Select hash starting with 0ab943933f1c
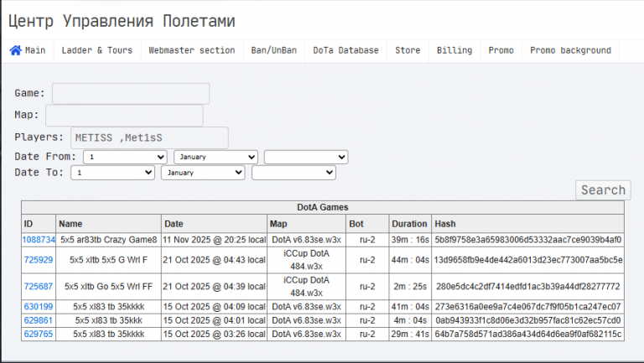 pyautogui.click(x=527, y=320)
